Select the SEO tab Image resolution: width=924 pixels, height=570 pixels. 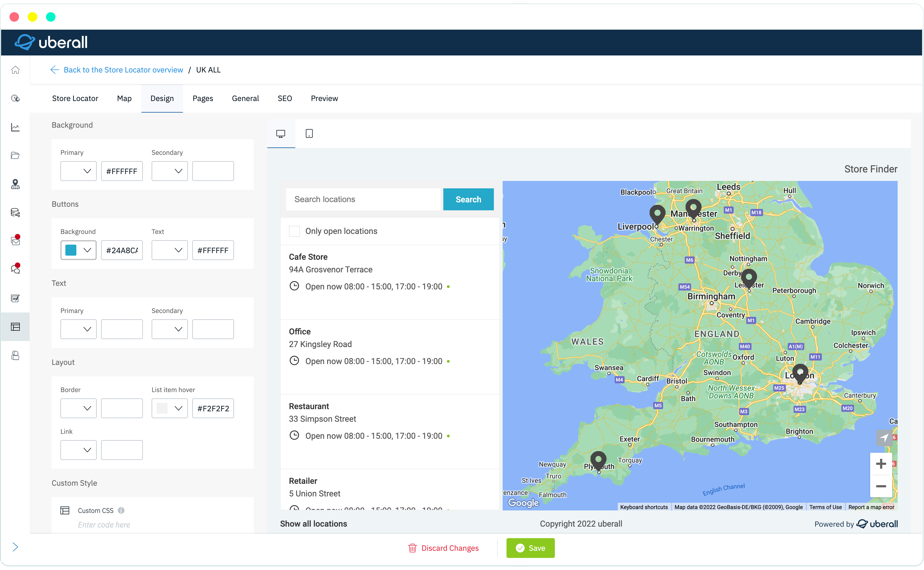[285, 98]
